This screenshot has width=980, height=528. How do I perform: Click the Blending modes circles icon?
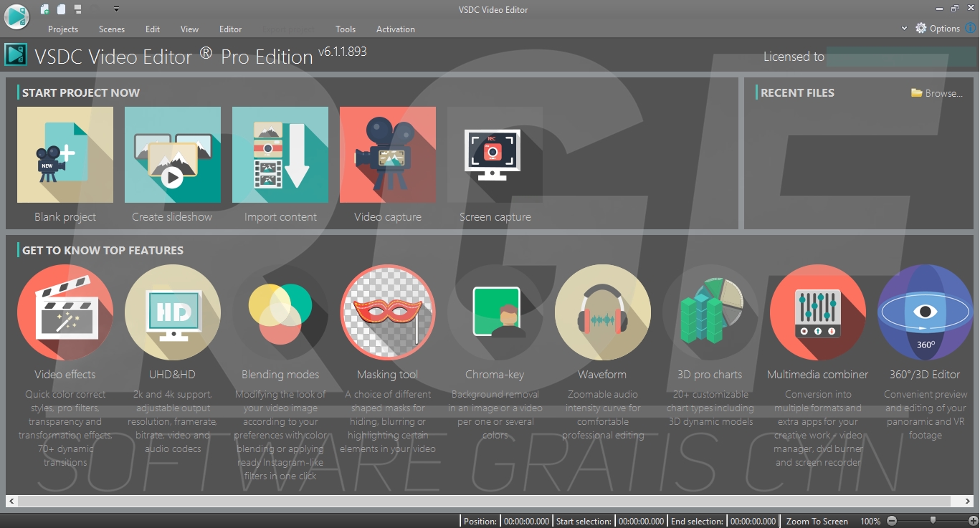(x=280, y=312)
